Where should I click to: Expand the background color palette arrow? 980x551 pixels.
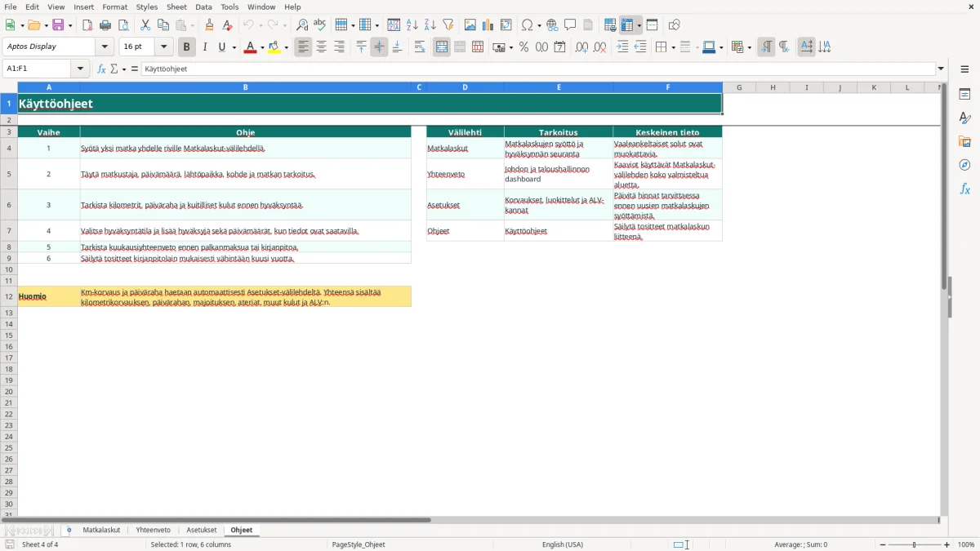(x=287, y=47)
